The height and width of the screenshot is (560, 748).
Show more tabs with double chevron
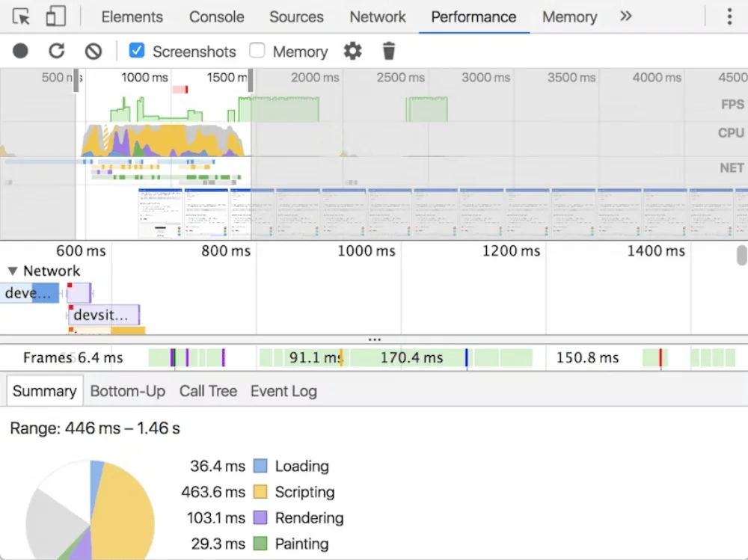[626, 16]
